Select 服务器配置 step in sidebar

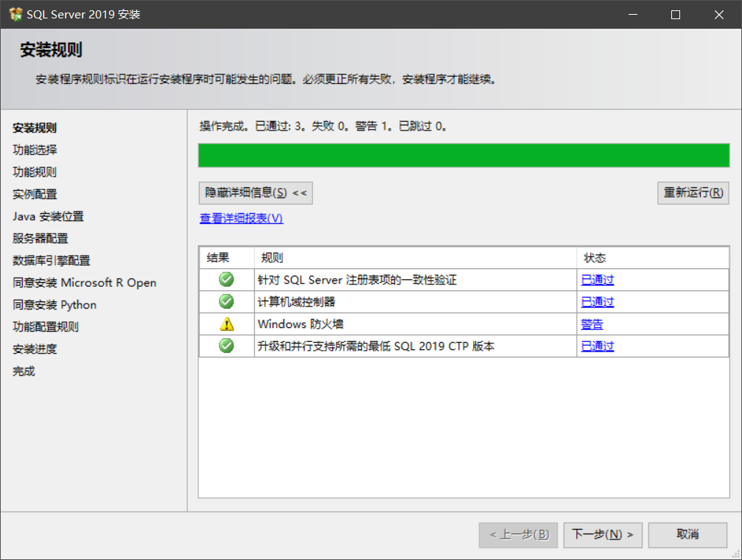pos(41,238)
